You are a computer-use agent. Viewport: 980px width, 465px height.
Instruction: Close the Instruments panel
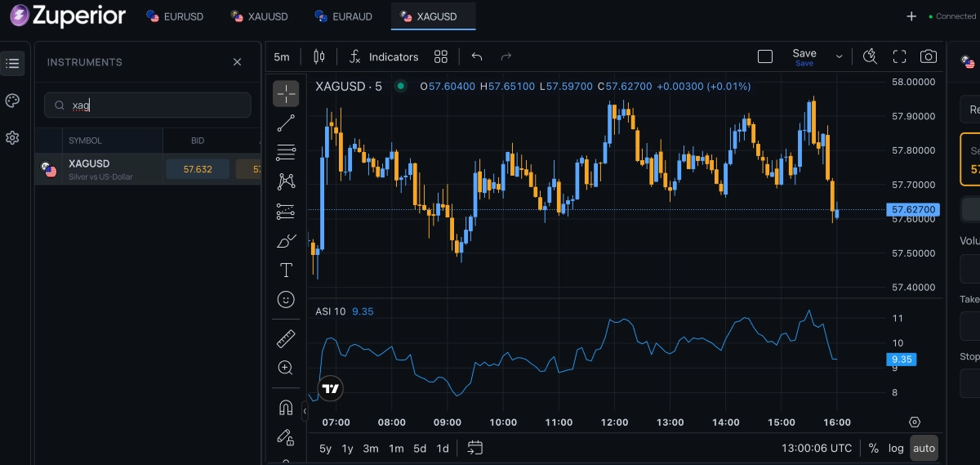(238, 62)
